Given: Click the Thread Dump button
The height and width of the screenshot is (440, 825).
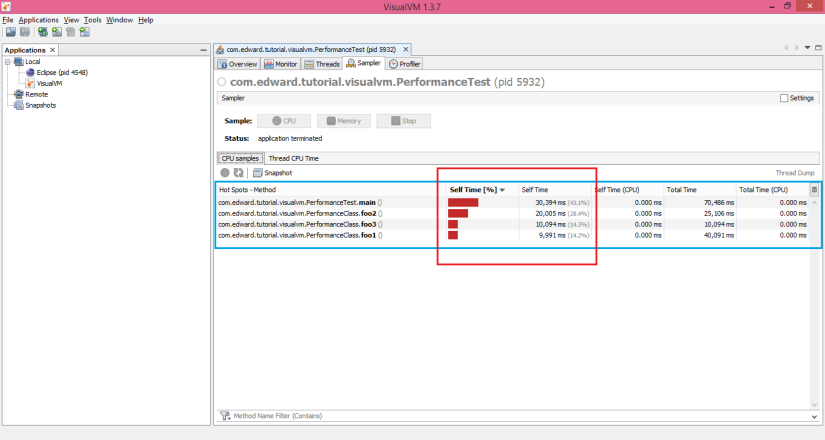Looking at the screenshot, I should pyautogui.click(x=795, y=173).
